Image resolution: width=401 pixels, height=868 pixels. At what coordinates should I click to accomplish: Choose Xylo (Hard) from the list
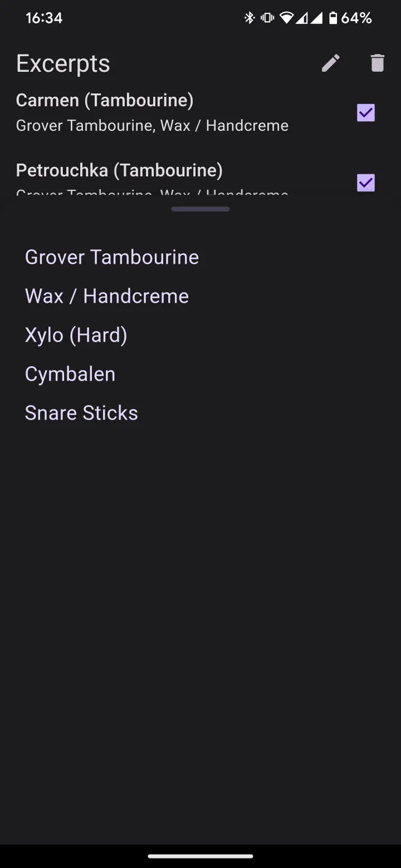pyautogui.click(x=76, y=335)
